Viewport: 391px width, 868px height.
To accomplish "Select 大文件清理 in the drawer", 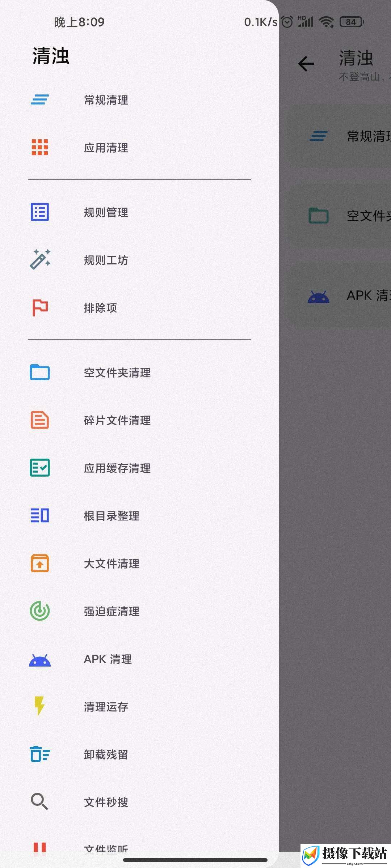I will (139, 563).
